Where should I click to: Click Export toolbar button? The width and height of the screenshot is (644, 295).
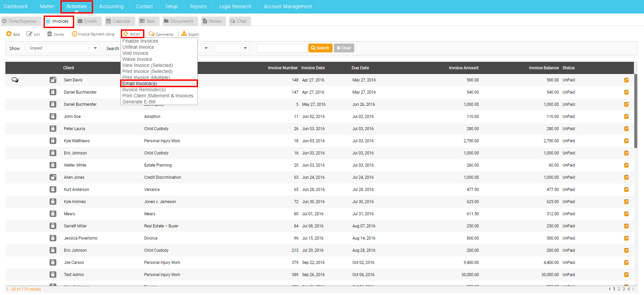click(190, 34)
